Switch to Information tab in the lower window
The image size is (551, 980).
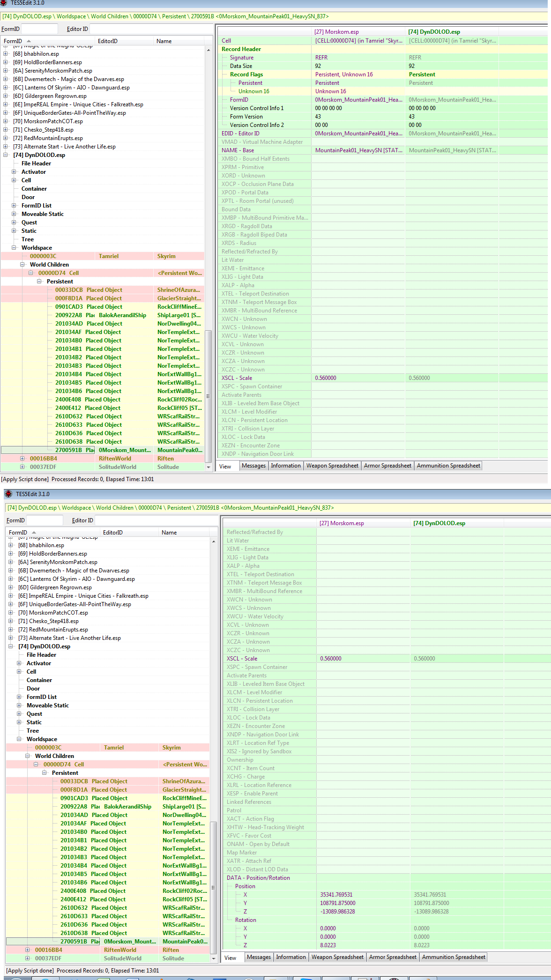[290, 957]
